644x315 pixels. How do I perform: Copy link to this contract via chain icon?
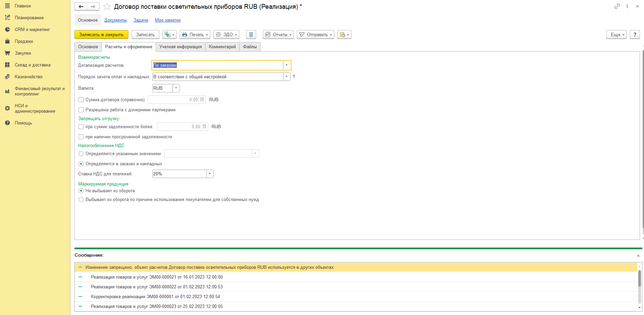tap(617, 6)
